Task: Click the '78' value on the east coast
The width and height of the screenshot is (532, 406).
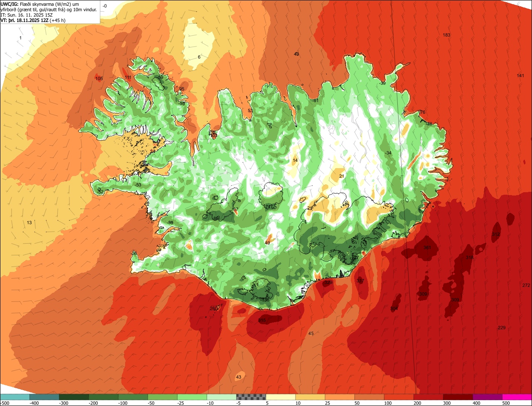Action: coord(429,124)
